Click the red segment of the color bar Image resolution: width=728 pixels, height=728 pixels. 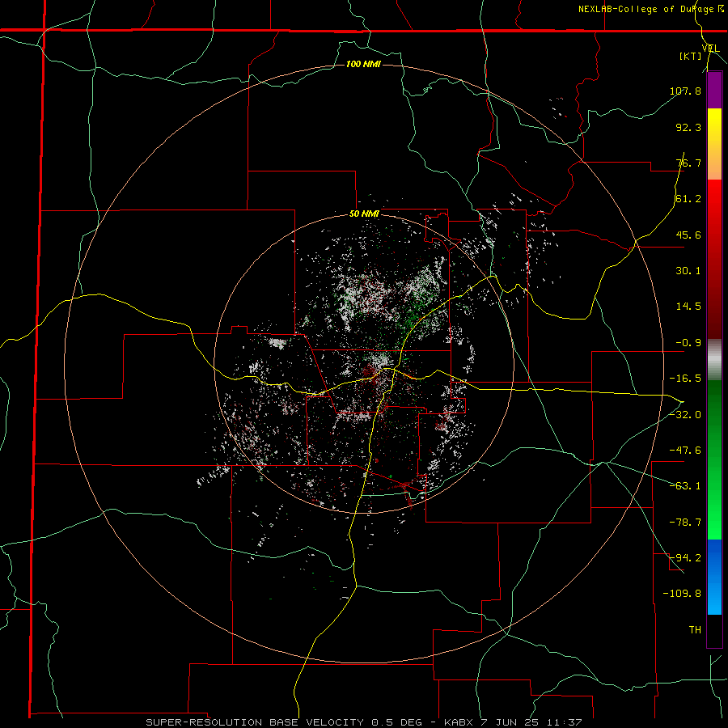714,259
